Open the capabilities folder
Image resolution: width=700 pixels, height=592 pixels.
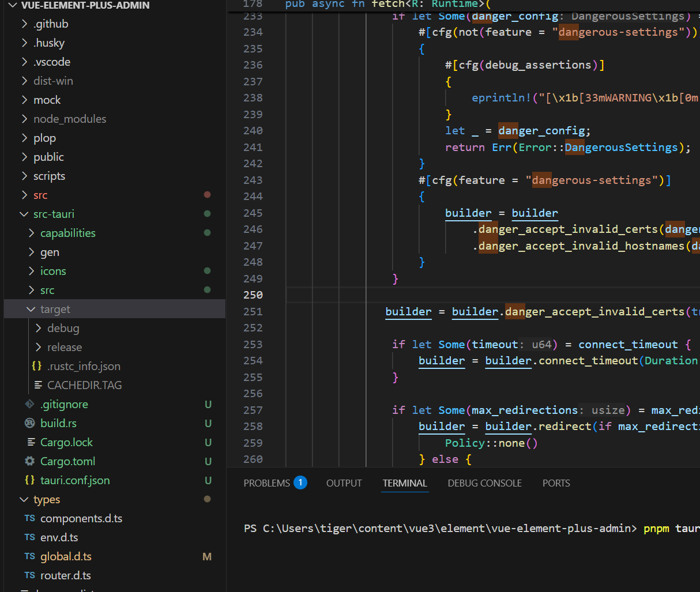click(x=68, y=233)
